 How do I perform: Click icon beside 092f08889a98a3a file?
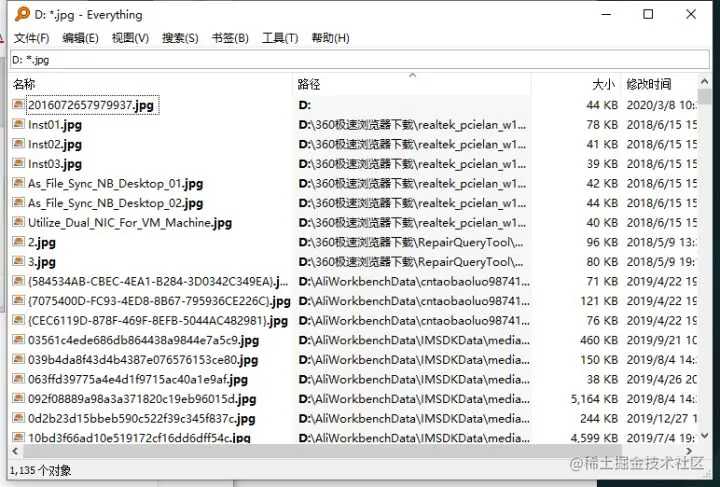pyautogui.click(x=18, y=399)
